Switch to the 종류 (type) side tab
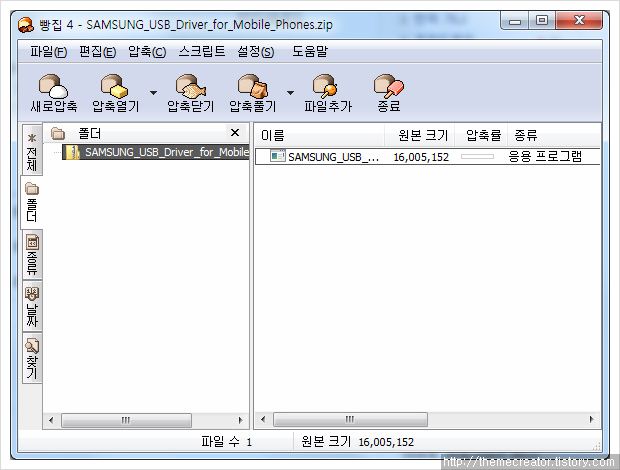This screenshot has width=620, height=470. click(32, 255)
